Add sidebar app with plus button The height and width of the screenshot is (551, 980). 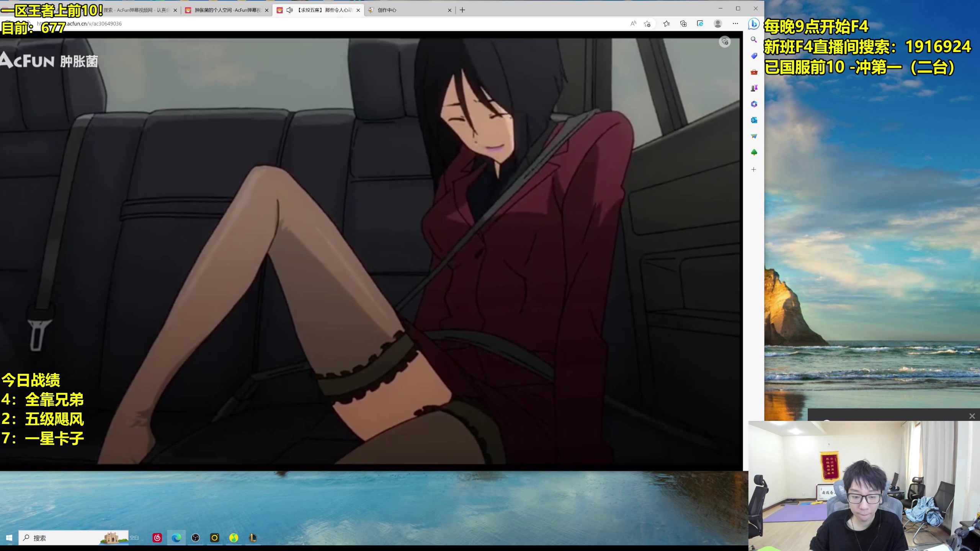click(x=754, y=170)
